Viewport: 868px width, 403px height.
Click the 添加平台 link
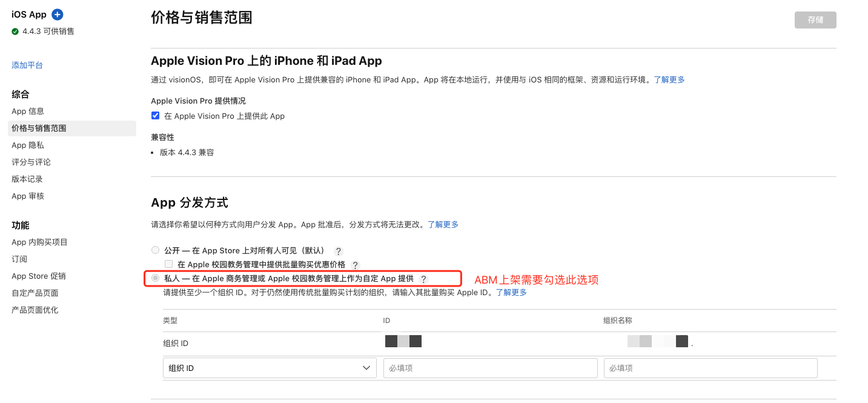point(27,65)
